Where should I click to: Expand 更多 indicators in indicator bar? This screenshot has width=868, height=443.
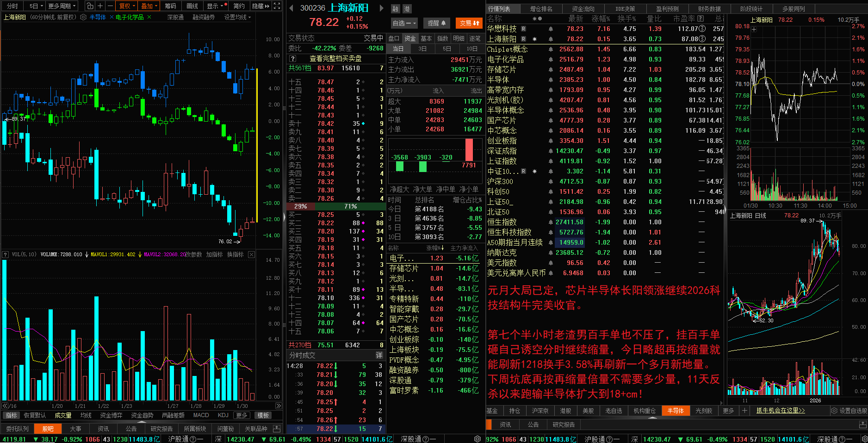[242, 415]
